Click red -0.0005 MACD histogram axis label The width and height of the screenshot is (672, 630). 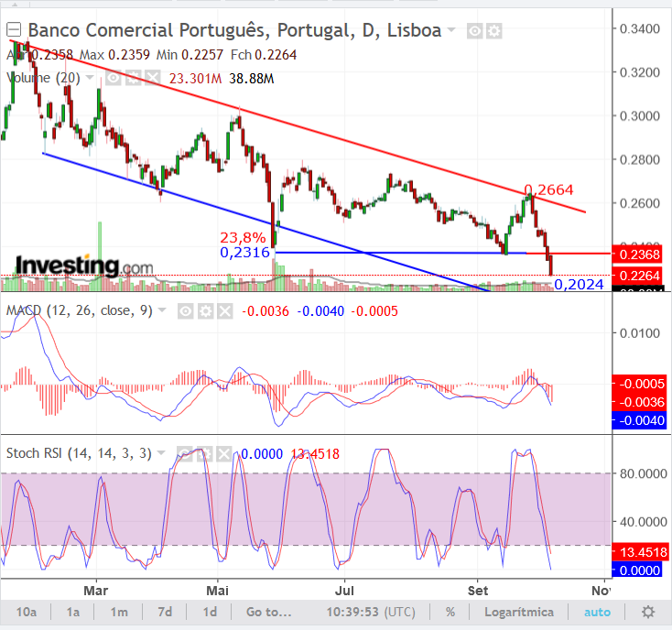pyautogui.click(x=638, y=384)
